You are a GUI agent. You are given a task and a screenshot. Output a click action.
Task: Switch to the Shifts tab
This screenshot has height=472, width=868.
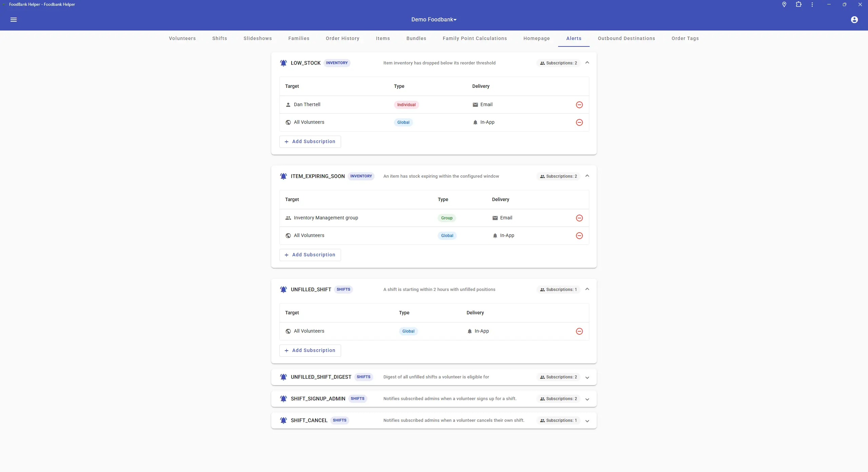pos(219,38)
